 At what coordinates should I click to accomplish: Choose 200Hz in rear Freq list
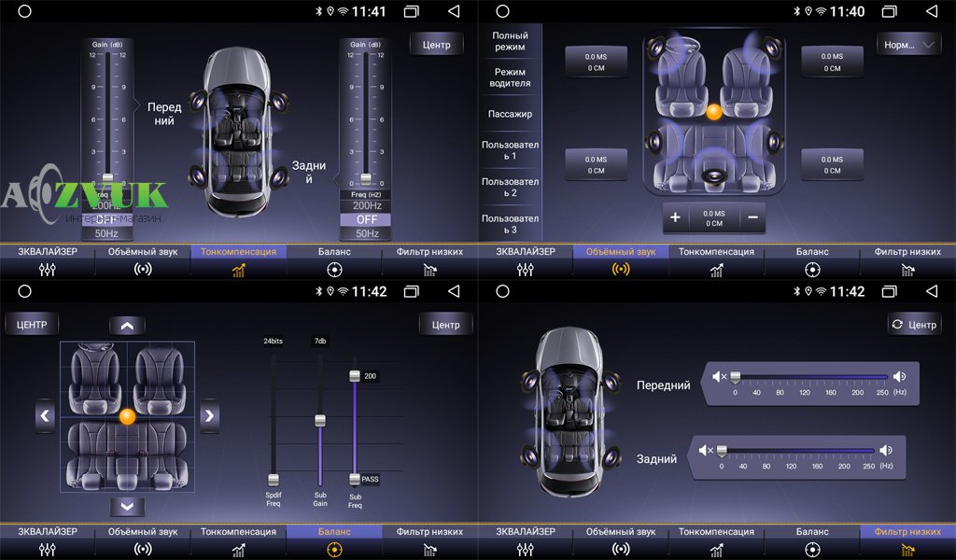click(366, 206)
